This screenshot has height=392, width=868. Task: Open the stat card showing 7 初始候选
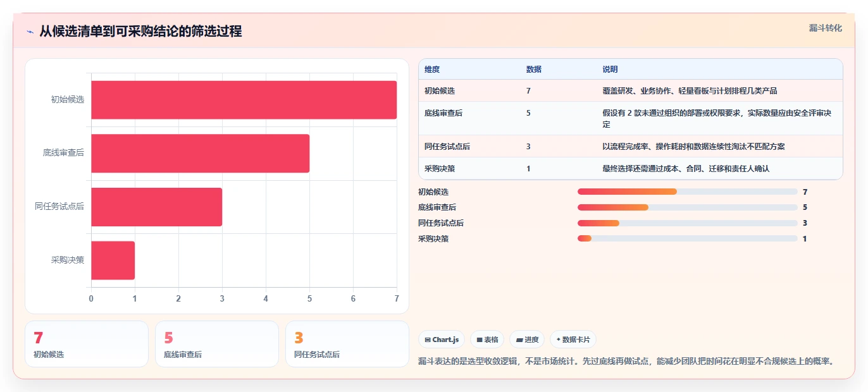(87, 344)
